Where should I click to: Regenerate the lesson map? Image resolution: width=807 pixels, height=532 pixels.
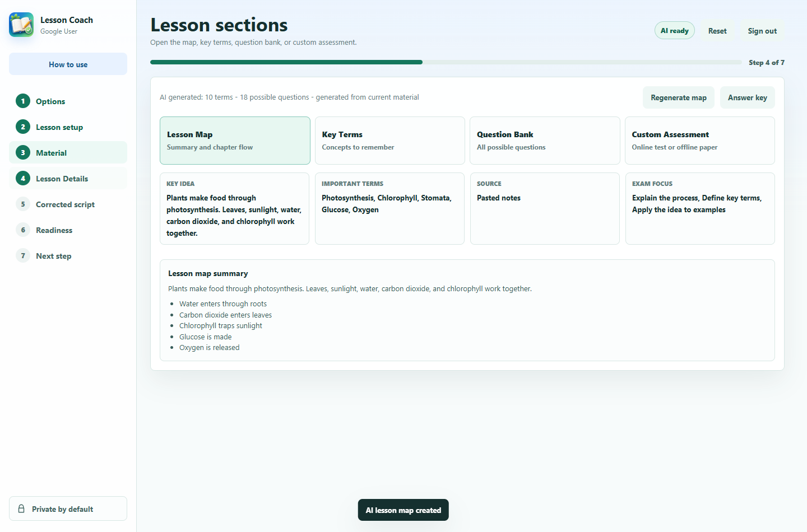[678, 97]
